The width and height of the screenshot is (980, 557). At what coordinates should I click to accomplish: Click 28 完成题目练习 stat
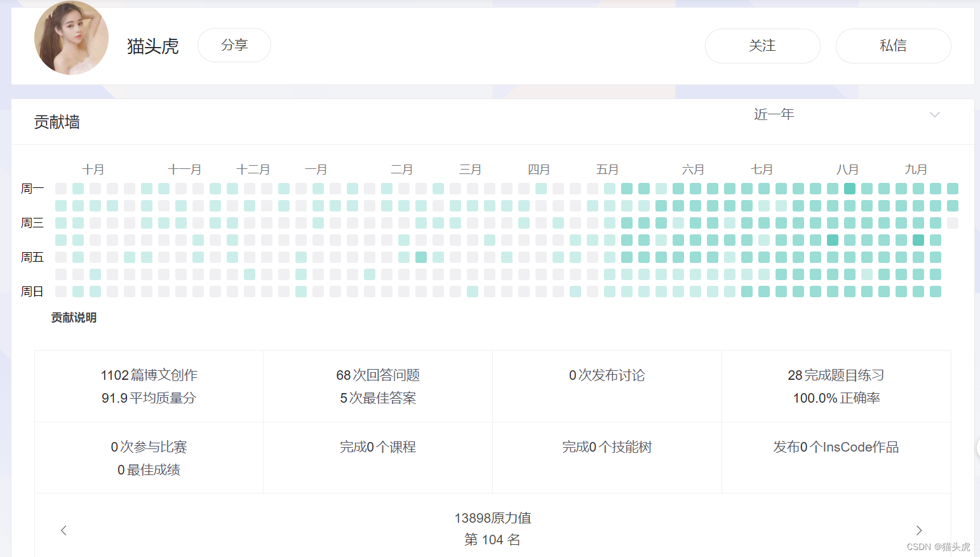point(836,375)
